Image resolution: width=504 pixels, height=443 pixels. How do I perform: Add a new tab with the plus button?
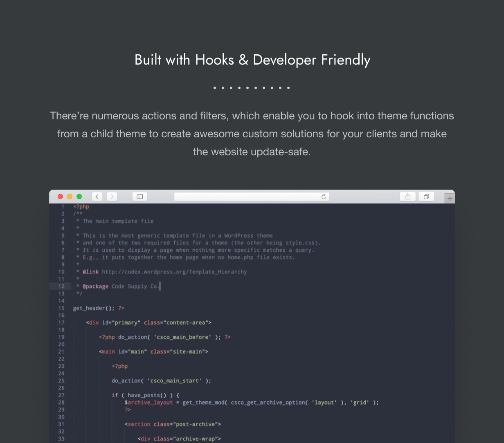click(450, 198)
